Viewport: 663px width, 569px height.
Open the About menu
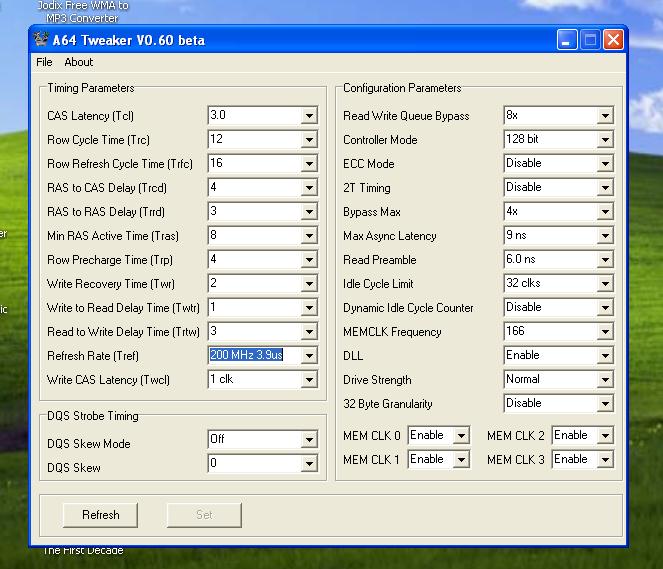[x=79, y=62]
